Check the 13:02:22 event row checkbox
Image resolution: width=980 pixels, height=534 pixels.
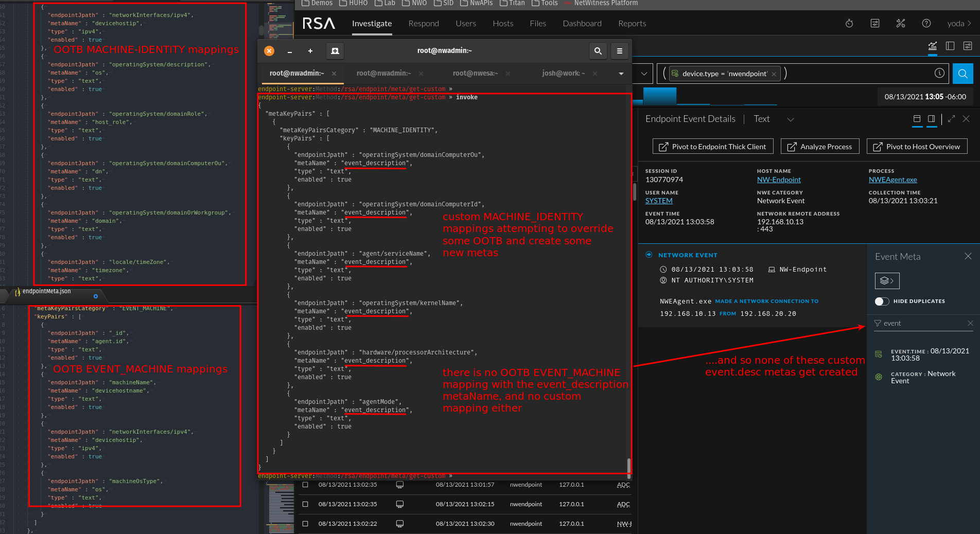click(x=305, y=524)
